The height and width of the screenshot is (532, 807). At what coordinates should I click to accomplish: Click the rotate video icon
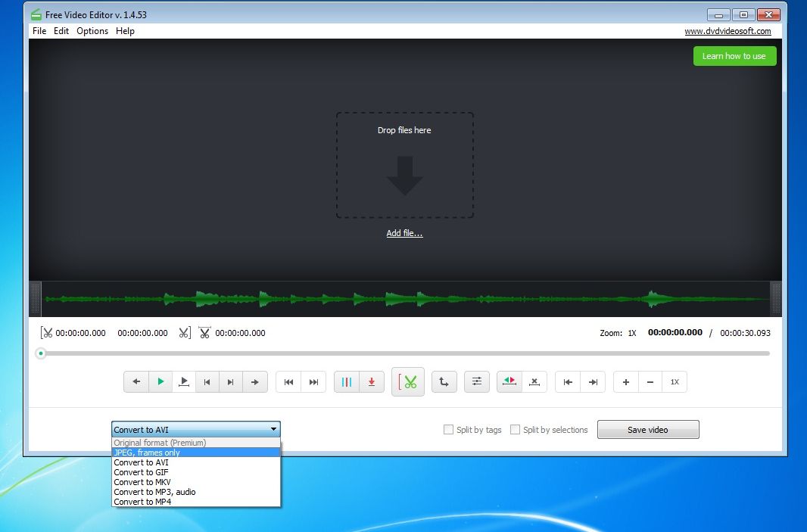tap(444, 381)
